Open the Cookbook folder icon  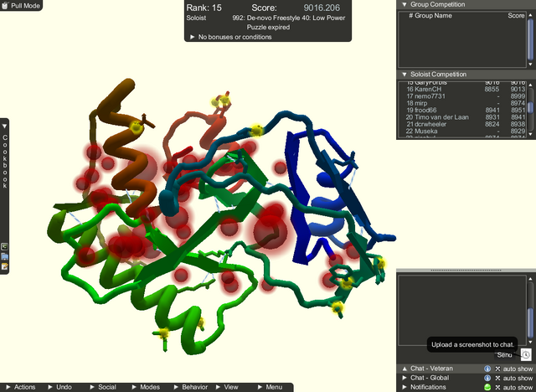[4, 256]
